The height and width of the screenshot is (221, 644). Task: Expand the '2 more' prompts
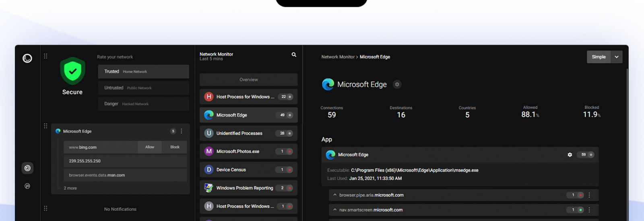(x=70, y=188)
